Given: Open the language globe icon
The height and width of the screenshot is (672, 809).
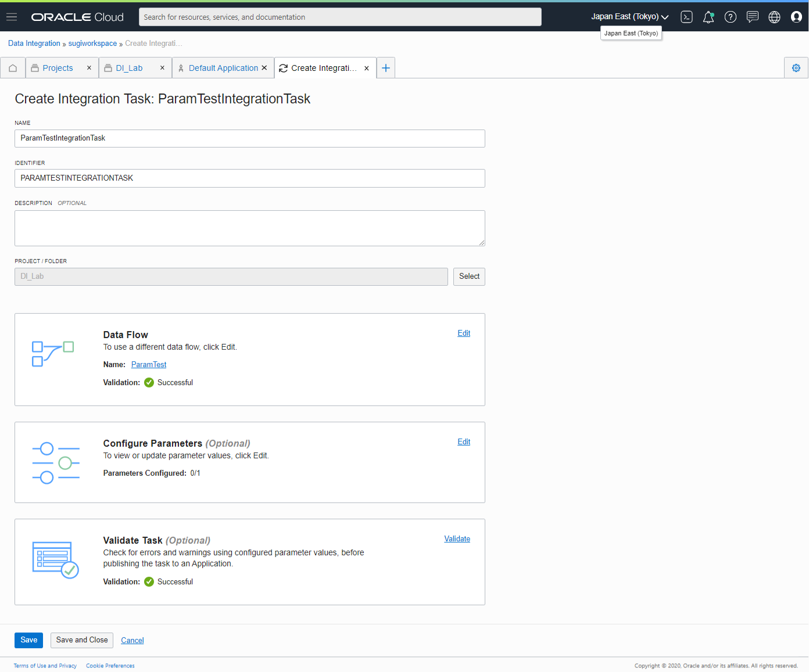Looking at the screenshot, I should [775, 17].
